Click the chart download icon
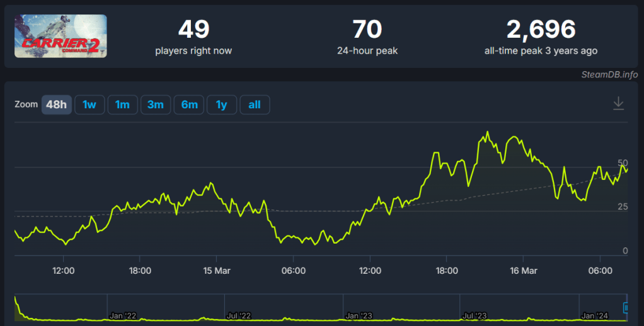Image resolution: width=644 pixels, height=326 pixels. click(x=618, y=104)
